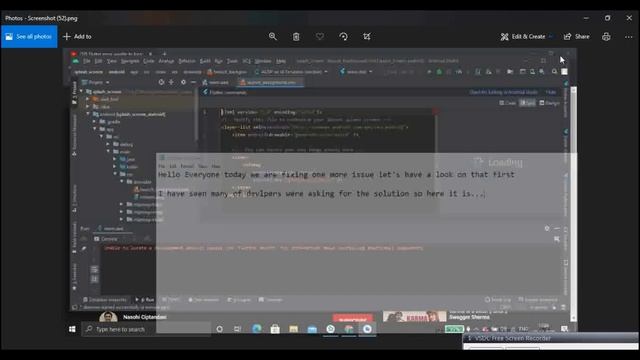Expand the .dart_tool folder
The width and height of the screenshot is (640, 360).
pyautogui.click(x=88, y=99)
